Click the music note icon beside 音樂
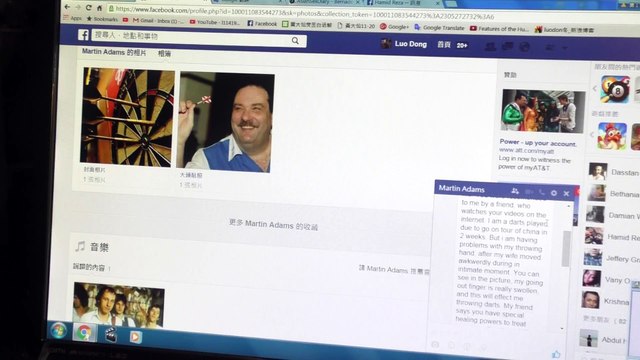Screen dimensions: 640x360 pos(80,246)
